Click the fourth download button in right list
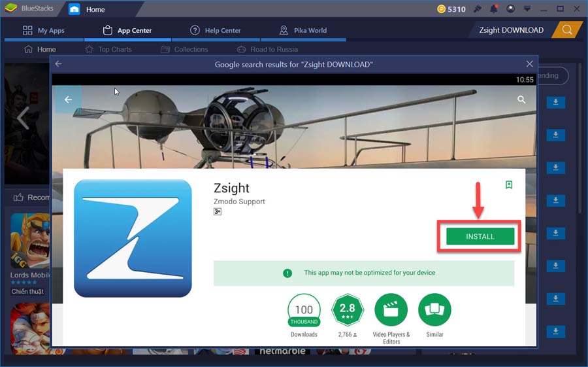Viewport: 588px width, 367px height. point(556,200)
